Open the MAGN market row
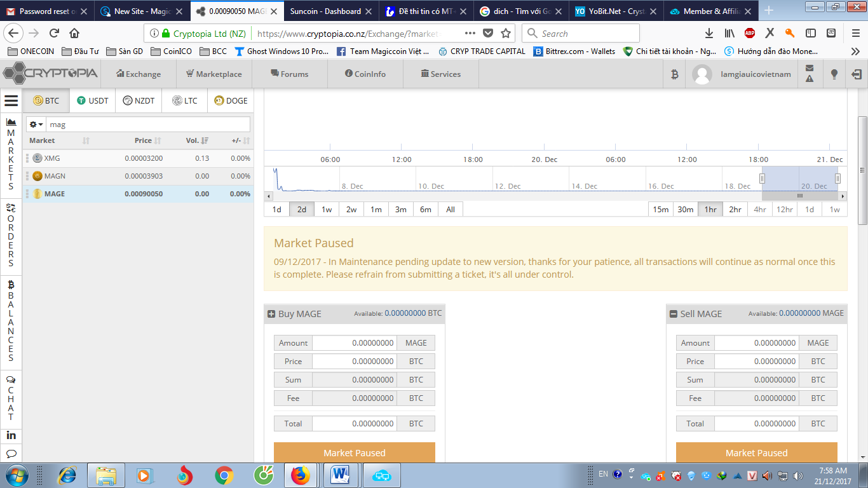 tap(139, 176)
